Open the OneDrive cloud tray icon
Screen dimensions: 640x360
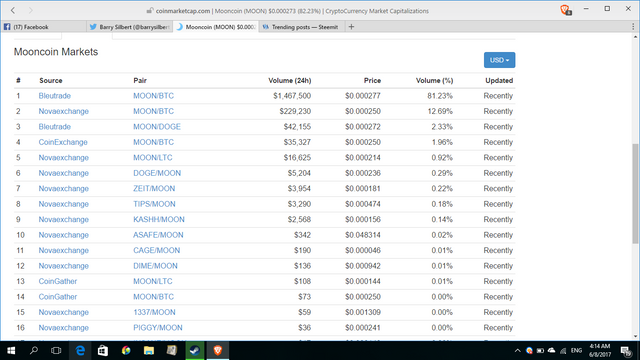point(551,351)
